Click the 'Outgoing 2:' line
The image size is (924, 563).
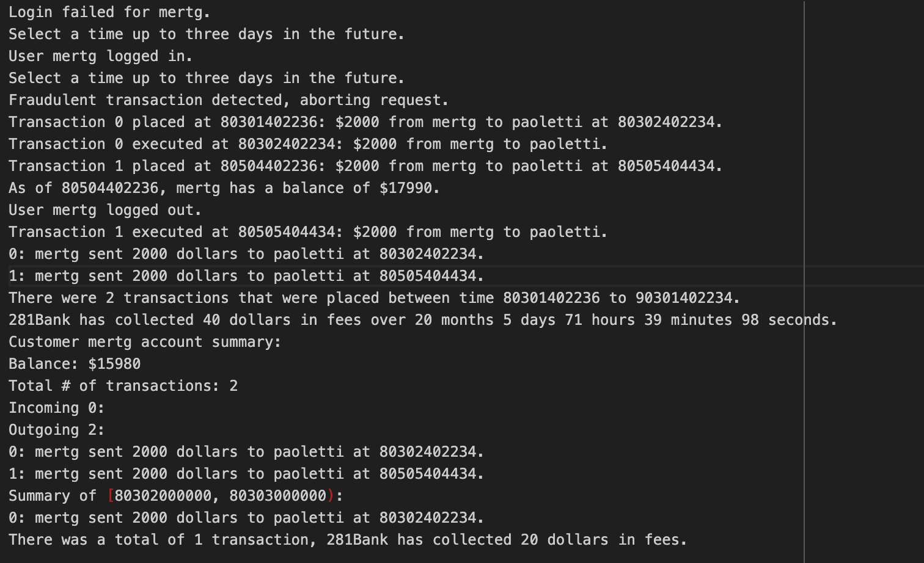coord(57,430)
